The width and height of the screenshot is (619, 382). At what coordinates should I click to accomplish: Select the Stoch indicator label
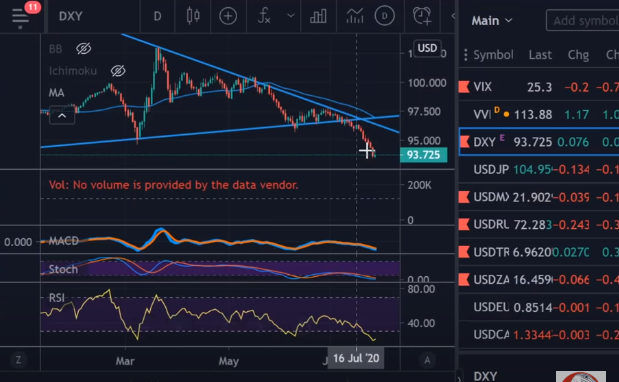63,270
